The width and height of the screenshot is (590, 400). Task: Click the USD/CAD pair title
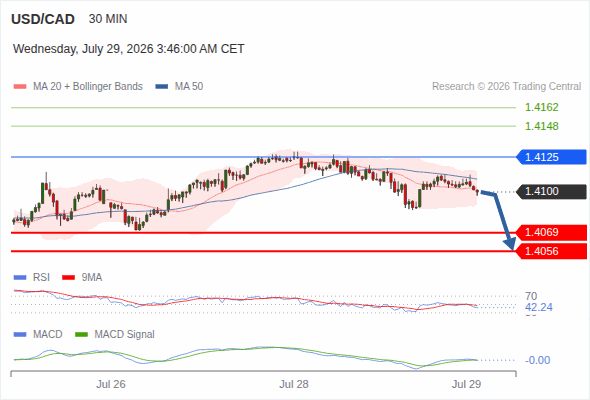(x=43, y=19)
